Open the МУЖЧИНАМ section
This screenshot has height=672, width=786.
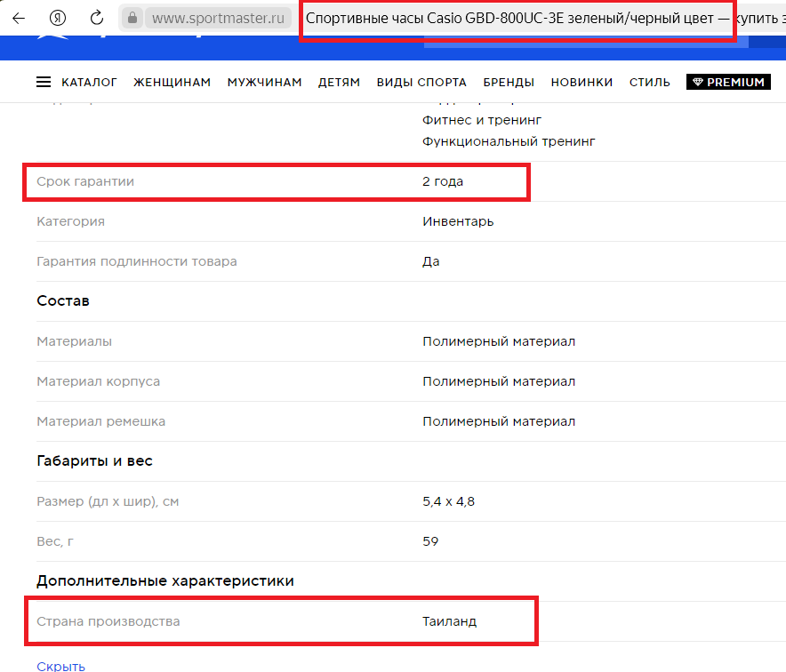tap(264, 82)
